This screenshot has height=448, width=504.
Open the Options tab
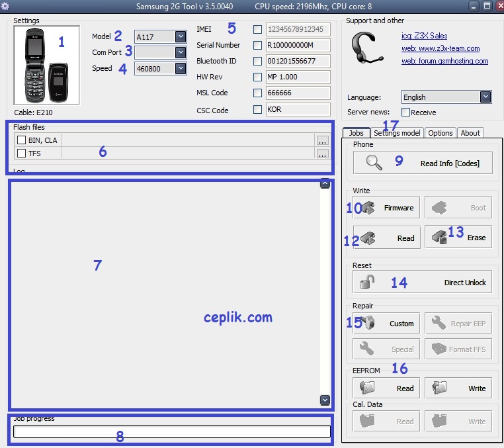440,133
